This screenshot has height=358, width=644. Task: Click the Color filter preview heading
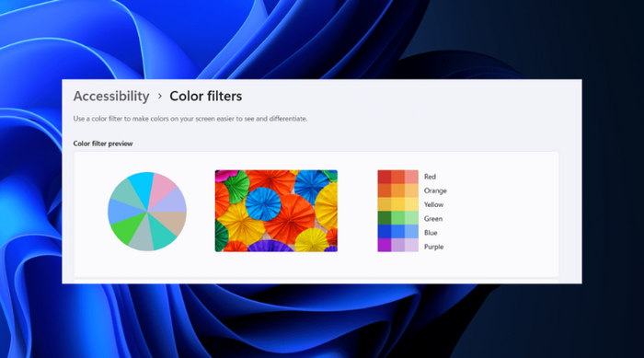pos(103,144)
